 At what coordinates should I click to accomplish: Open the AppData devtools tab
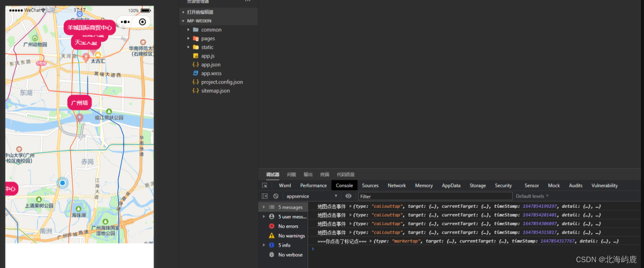coord(451,186)
